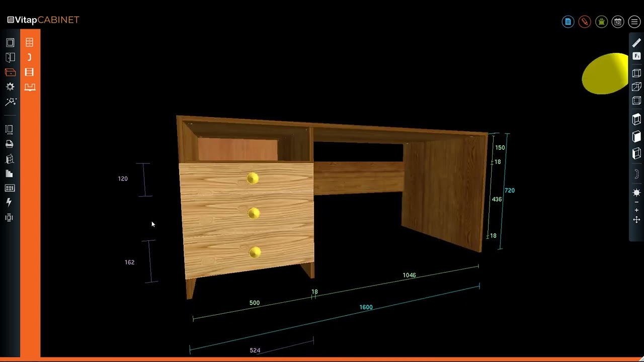Choose the desk table icon in orange panel
This screenshot has width=644, height=362.
click(30, 87)
